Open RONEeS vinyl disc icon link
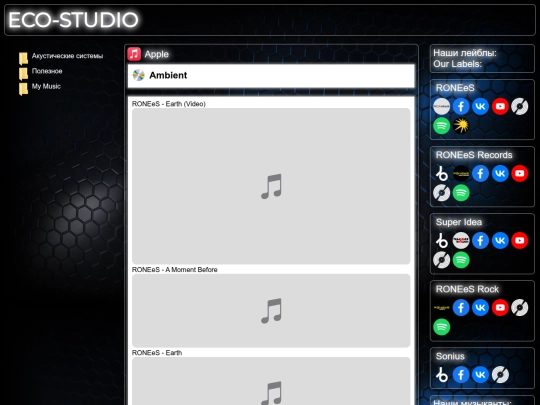The image size is (540, 405). [520, 106]
